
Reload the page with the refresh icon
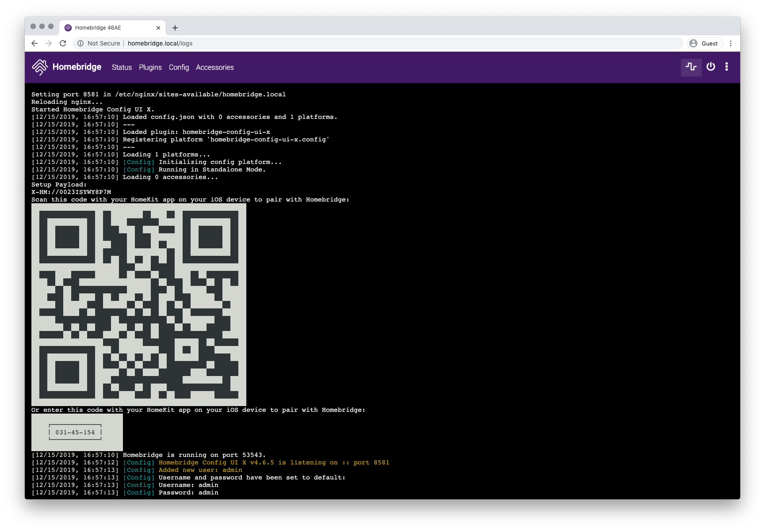(x=63, y=43)
